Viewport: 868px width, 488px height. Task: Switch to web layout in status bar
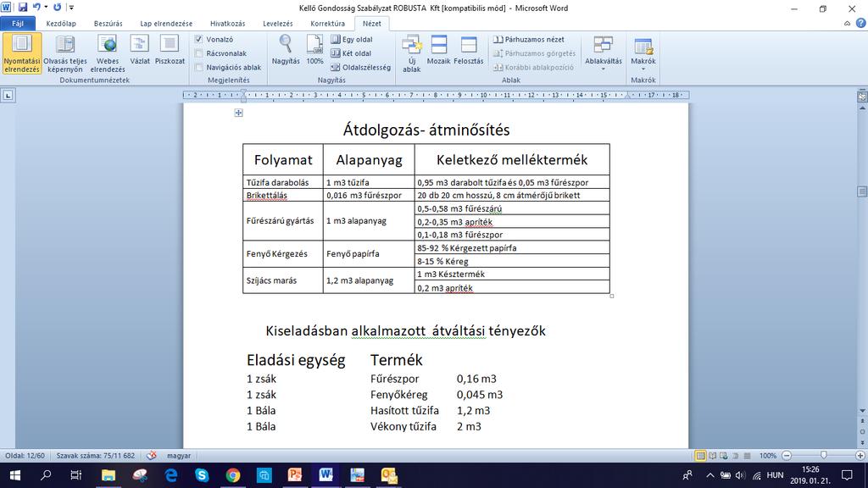[x=724, y=456]
